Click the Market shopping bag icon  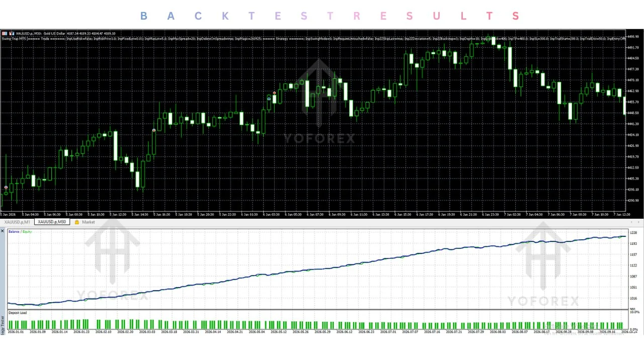pyautogui.click(x=77, y=222)
